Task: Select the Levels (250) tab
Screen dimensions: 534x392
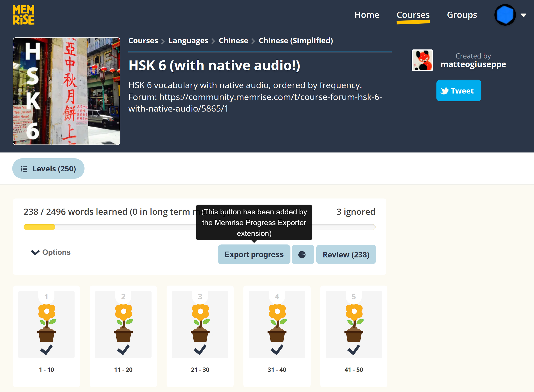Action: [x=48, y=169]
